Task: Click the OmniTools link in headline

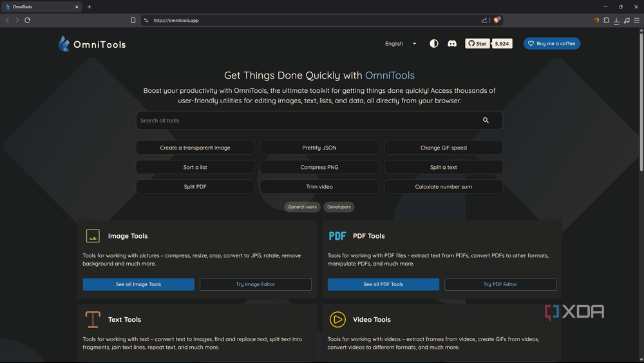Action: point(390,75)
